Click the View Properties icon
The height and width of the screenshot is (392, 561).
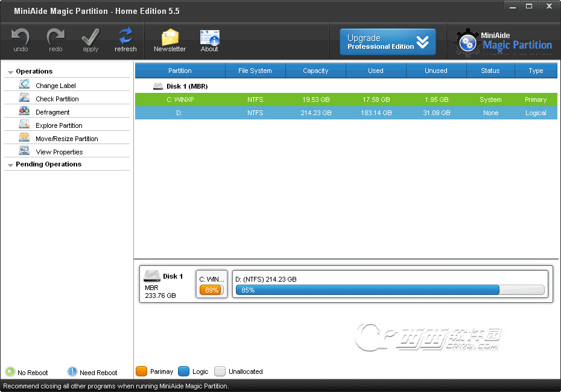(24, 151)
